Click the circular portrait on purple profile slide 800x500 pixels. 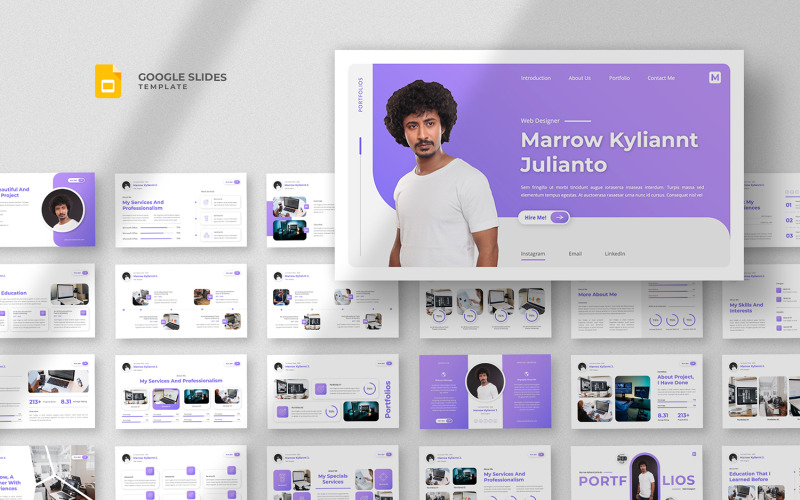point(485,382)
